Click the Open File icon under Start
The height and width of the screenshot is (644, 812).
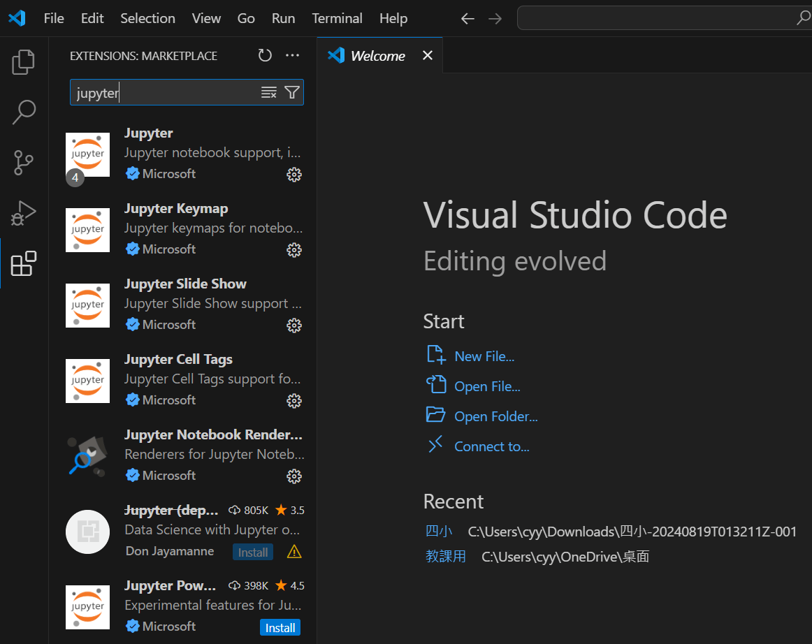click(x=435, y=385)
